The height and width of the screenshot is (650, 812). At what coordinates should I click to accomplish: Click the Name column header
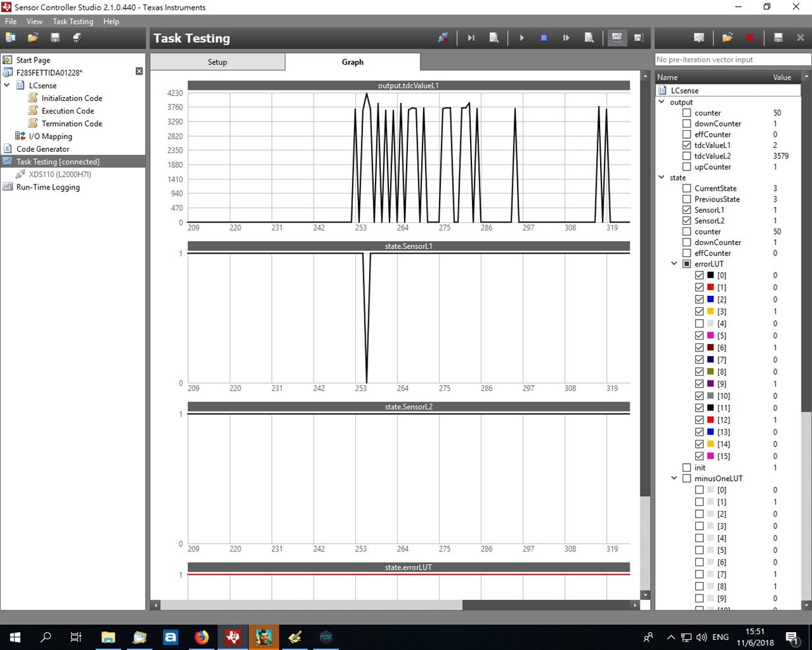[667, 77]
